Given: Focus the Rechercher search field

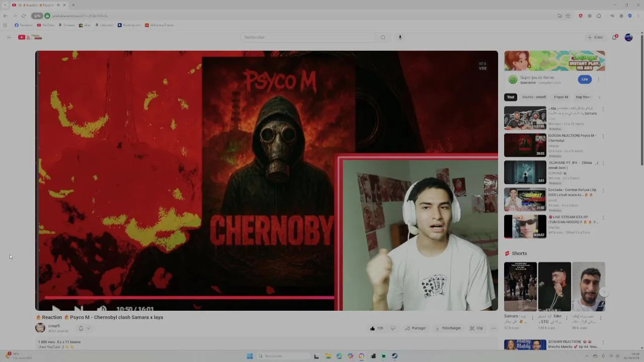Looking at the screenshot, I should [308, 37].
